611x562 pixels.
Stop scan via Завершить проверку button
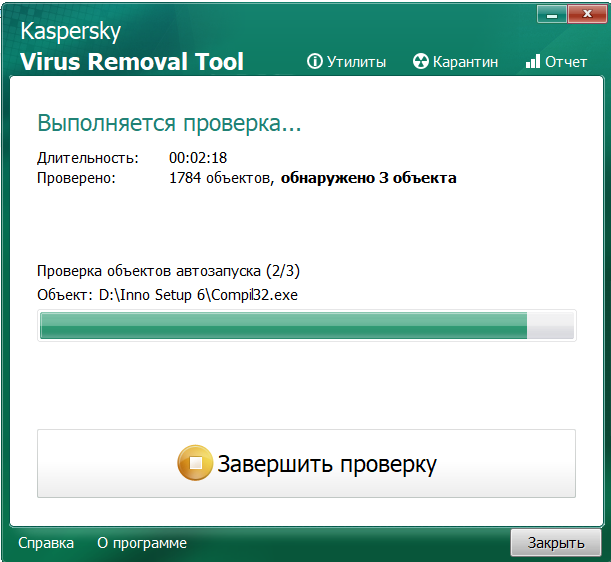click(x=306, y=463)
